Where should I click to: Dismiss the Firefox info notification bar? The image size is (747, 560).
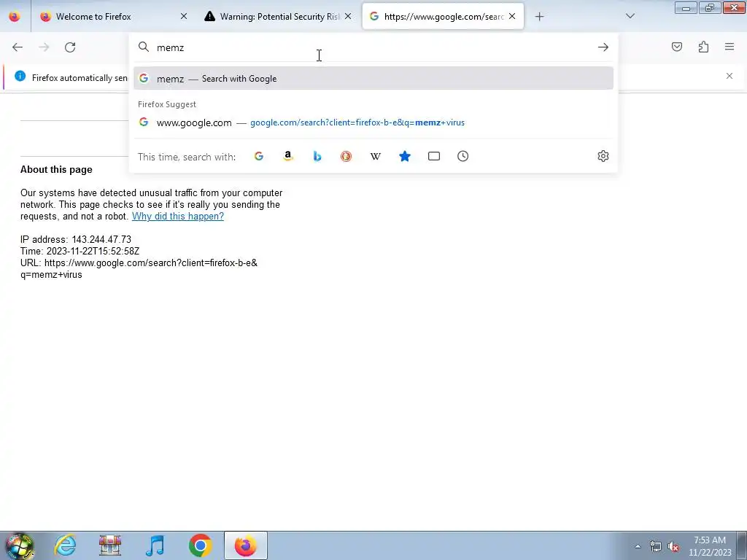[729, 76]
